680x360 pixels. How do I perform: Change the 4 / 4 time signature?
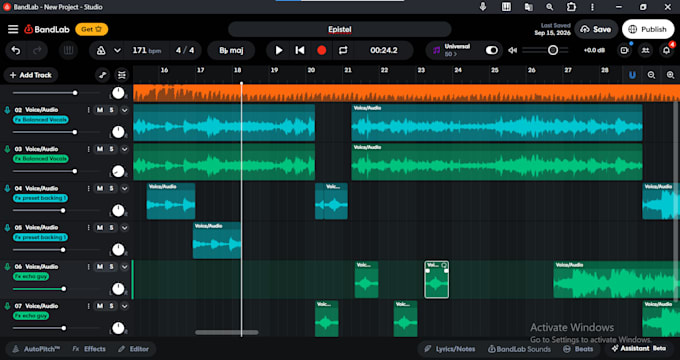185,51
